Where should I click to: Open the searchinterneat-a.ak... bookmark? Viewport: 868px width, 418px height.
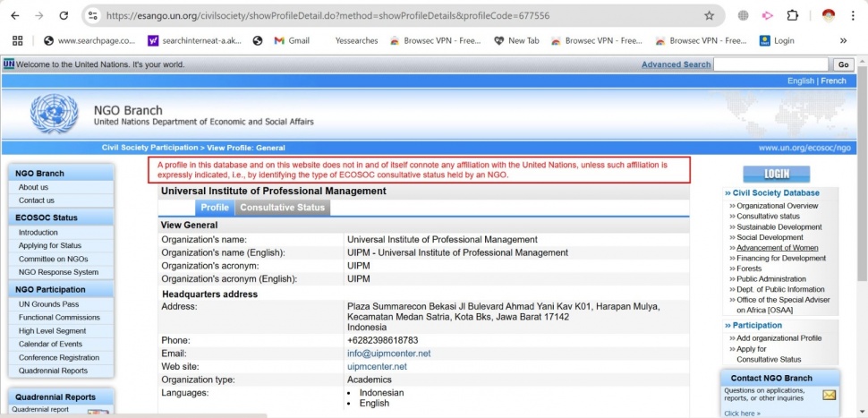(195, 40)
